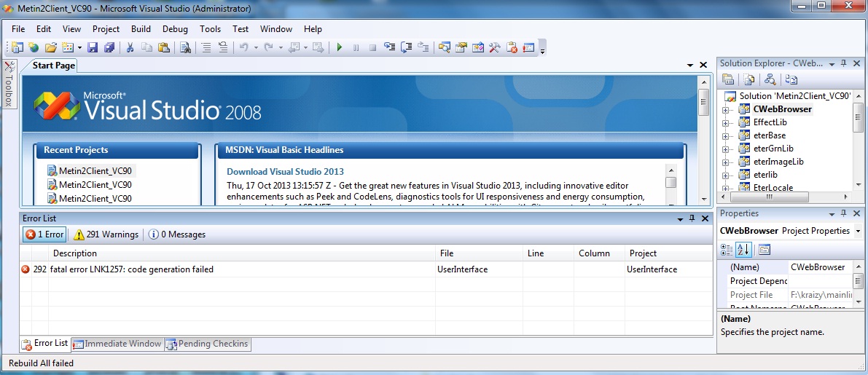The image size is (868, 375).
Task: Open Toolbox via hammer-wrench toolbar icon
Action: (494, 47)
